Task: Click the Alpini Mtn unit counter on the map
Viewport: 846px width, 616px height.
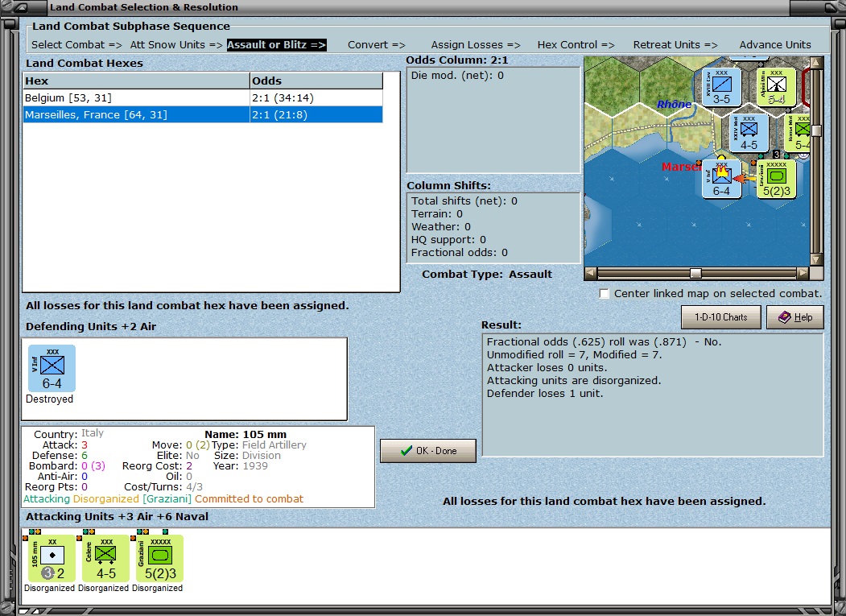Action: [776, 87]
